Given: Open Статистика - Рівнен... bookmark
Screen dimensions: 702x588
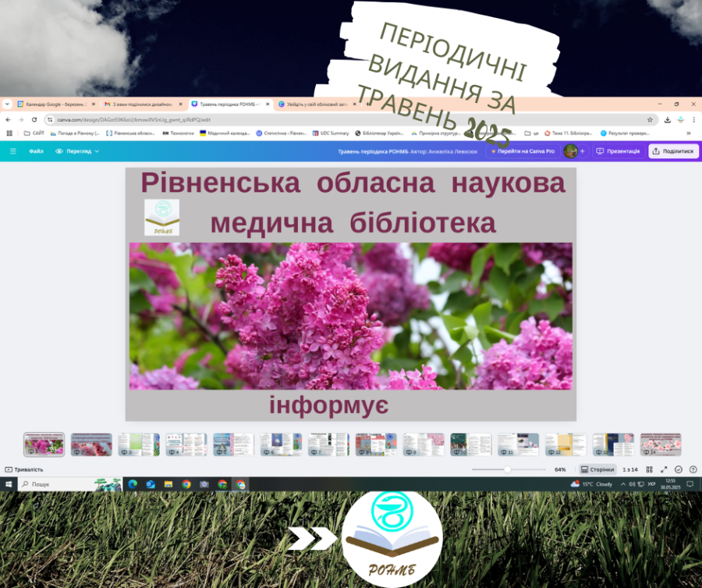Looking at the screenshot, I should pos(281,133).
